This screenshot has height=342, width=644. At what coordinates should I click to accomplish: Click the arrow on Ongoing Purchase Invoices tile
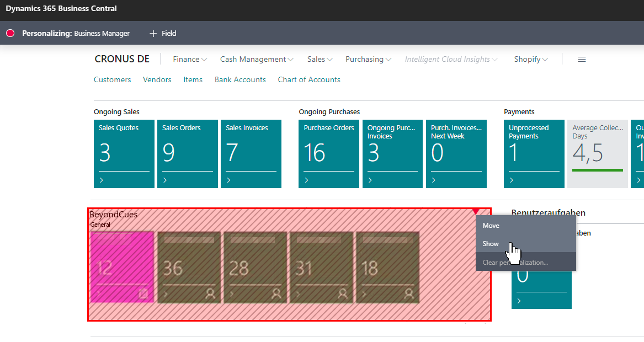(370, 180)
